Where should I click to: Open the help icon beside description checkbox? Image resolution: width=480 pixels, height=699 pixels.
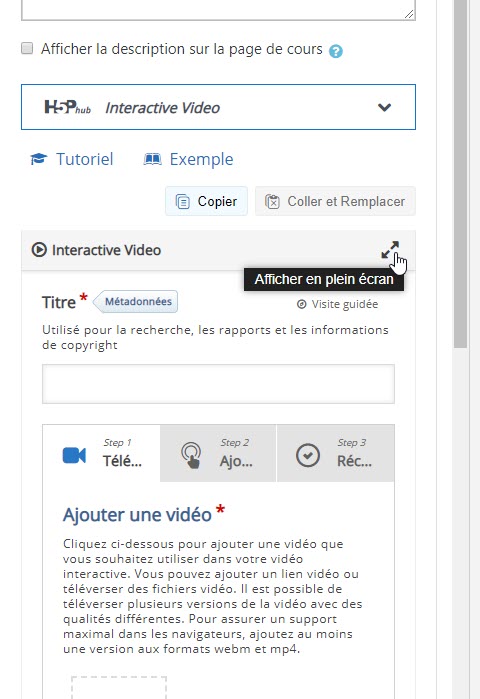pos(336,51)
